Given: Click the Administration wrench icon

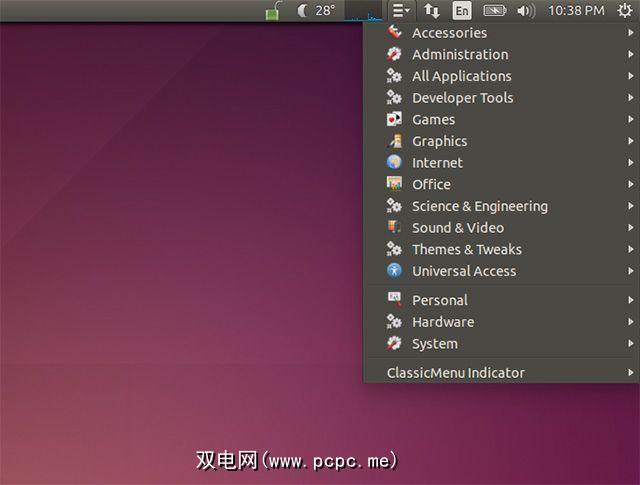Looking at the screenshot, I should coord(394,54).
